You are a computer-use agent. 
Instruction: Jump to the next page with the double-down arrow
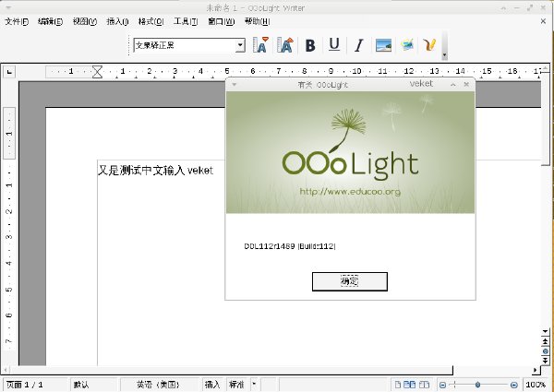click(545, 361)
